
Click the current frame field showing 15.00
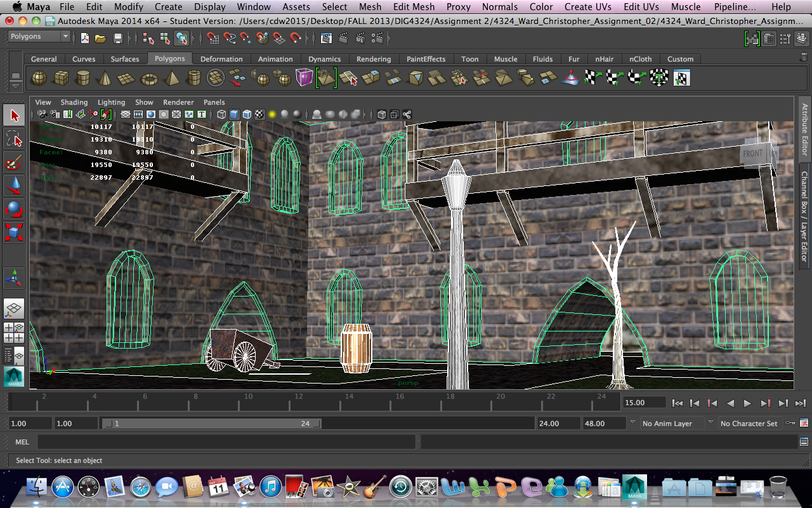coord(644,403)
